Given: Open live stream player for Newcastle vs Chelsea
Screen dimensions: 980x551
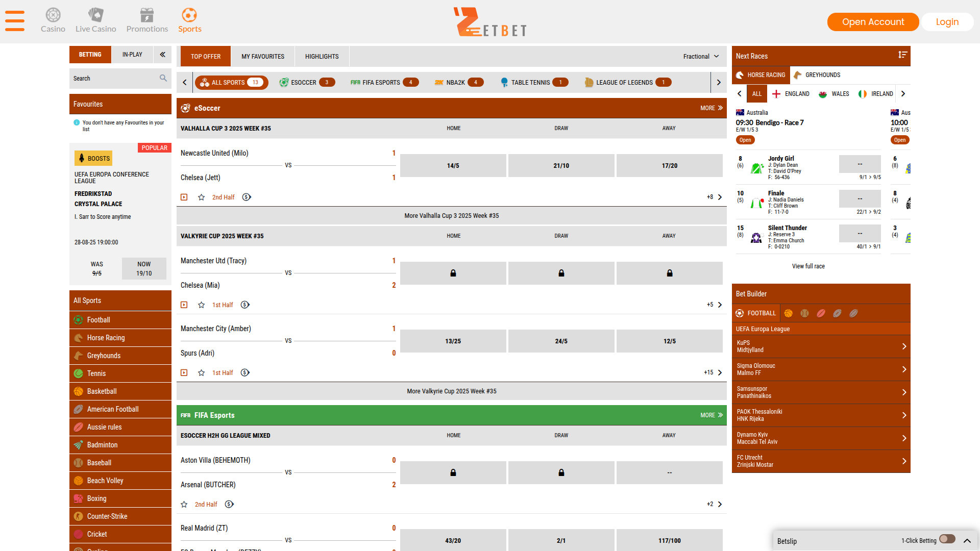Looking at the screenshot, I should coord(184,197).
